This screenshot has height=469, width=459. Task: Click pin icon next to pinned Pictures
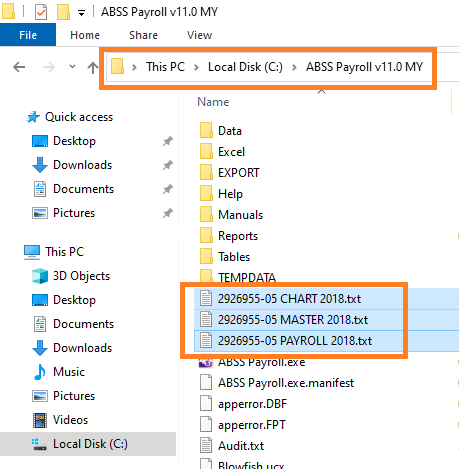coord(168,213)
